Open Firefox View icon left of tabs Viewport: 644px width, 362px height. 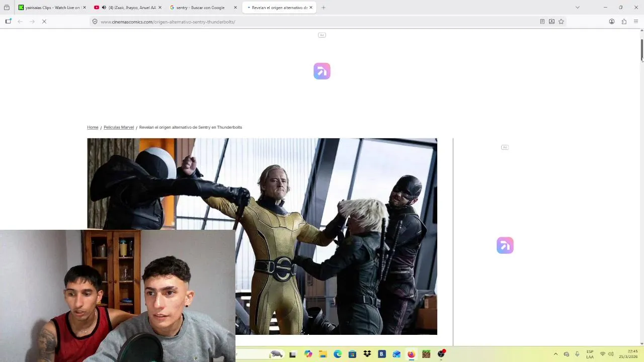pyautogui.click(x=7, y=8)
